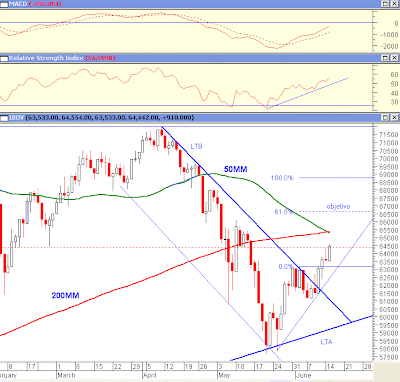Click the LTA trendline label
400x382 pixels.
(x=326, y=342)
